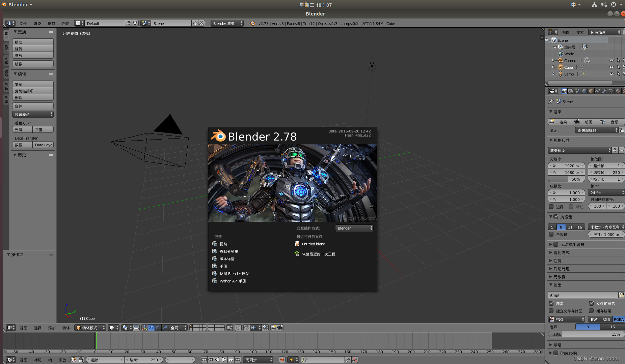Toggle the 抗锯齿 anti-aliasing checkbox
This screenshot has width=625, height=364.
pos(556,217)
